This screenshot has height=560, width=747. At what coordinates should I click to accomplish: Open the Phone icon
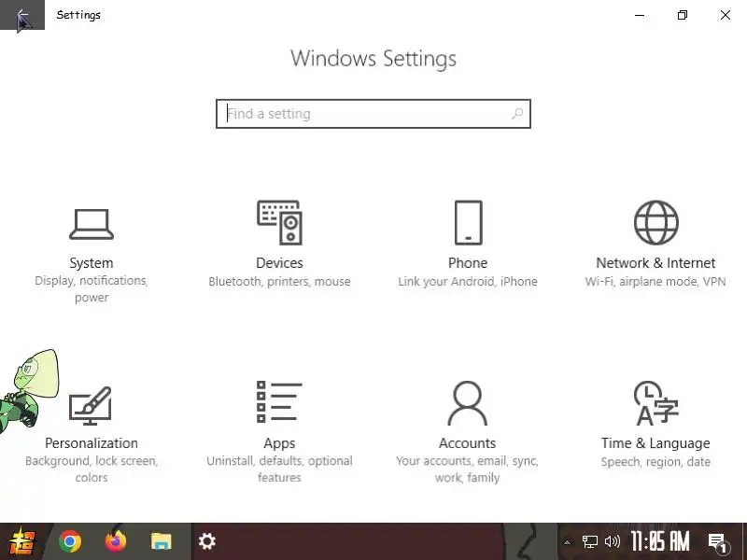(x=469, y=222)
